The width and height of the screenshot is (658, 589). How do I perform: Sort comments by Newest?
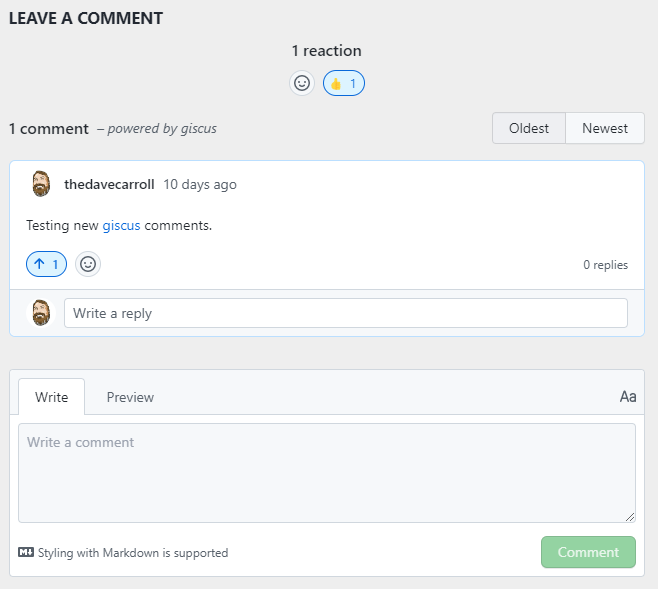605,128
